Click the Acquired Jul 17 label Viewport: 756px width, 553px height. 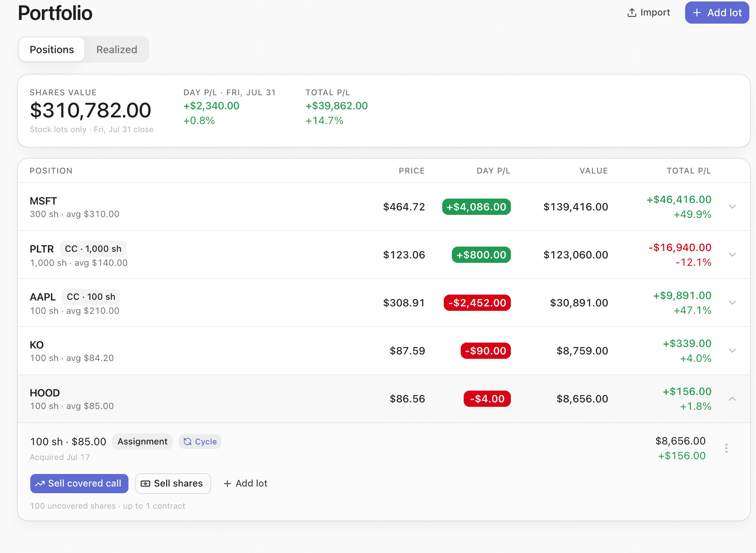pos(60,457)
